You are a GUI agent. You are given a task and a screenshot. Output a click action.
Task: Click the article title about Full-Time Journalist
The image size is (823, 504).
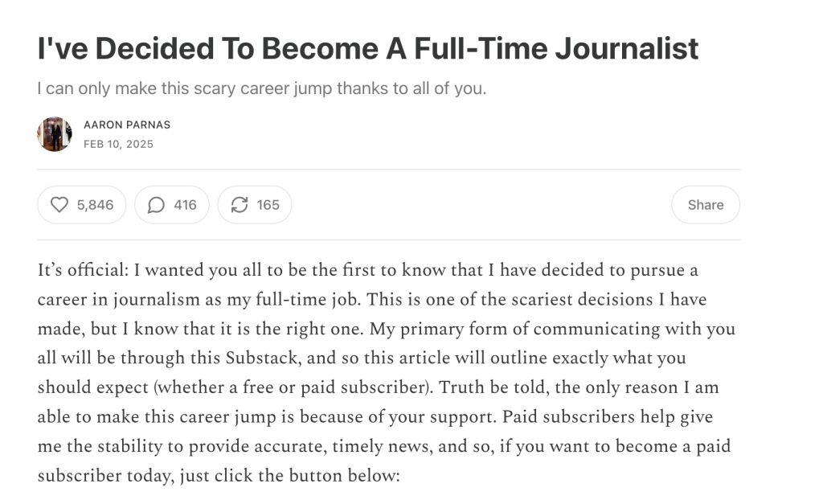pyautogui.click(x=368, y=48)
